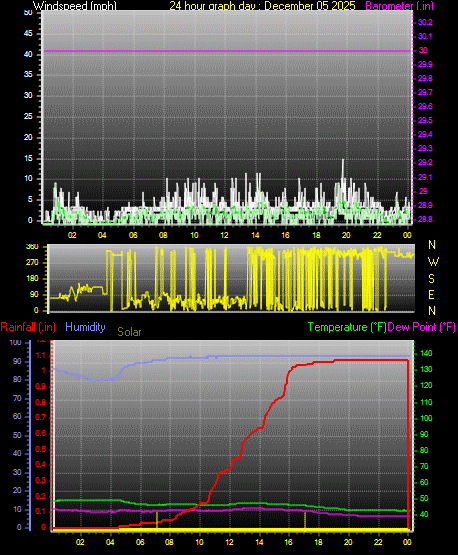The image size is (458, 555).
Task: Click the wind direction axis value 360
Action: pos(32,247)
